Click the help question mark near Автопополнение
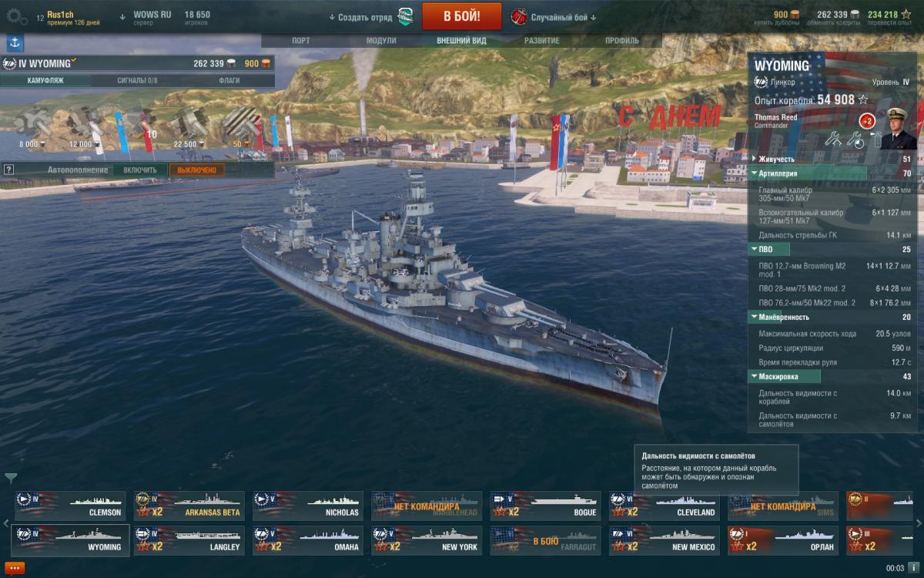Screen dimensions: 924x578 tap(8, 170)
